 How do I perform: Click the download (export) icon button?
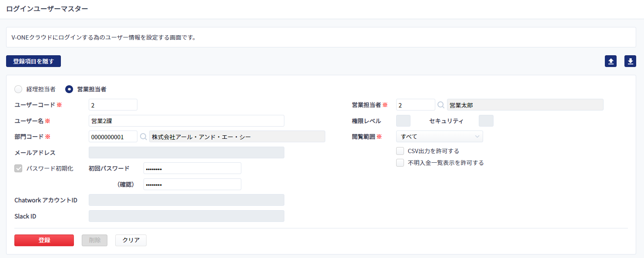click(630, 61)
